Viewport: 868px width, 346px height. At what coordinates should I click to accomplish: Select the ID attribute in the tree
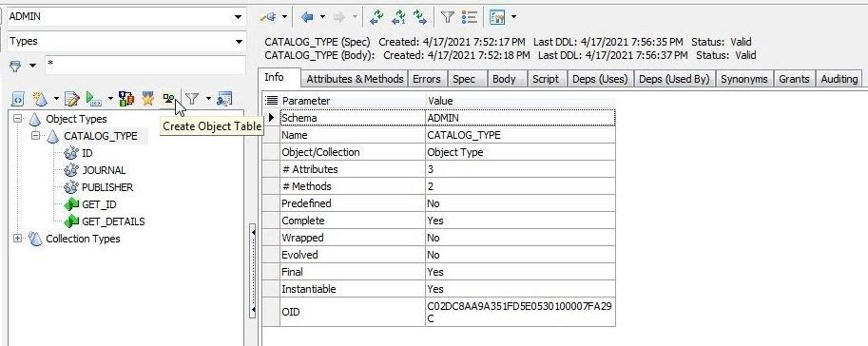coord(87,153)
